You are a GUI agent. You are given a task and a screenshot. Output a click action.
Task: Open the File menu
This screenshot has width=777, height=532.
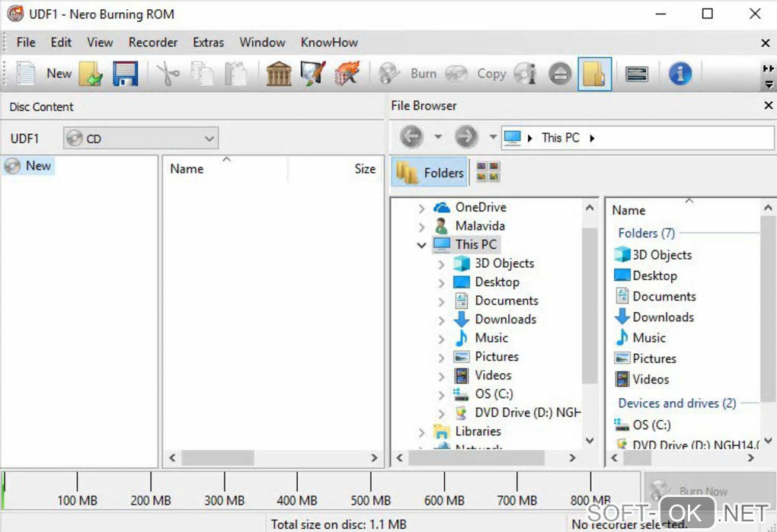(26, 43)
